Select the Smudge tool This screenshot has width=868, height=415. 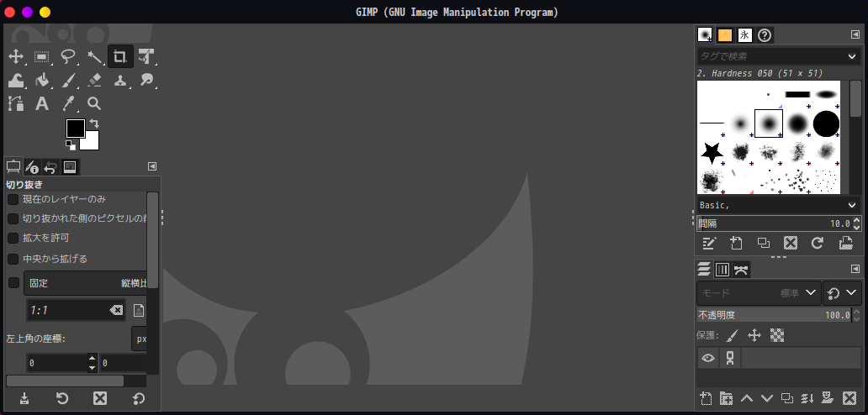(146, 80)
